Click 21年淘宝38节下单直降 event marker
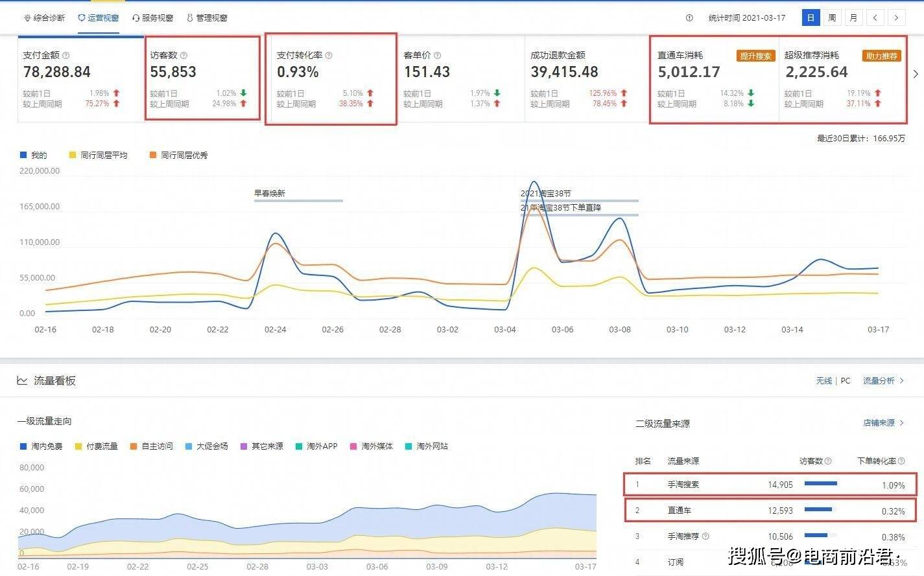Screen dimensions: 924x576 pos(561,208)
